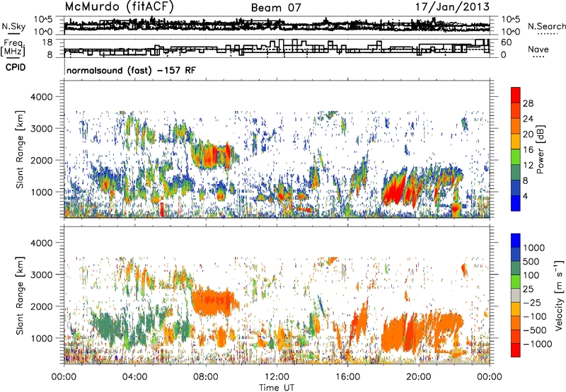Image resolution: width=566 pixels, height=392 pixels.
Task: Click the 'McMurdo (fitACF)' title text
Action: click(119, 6)
